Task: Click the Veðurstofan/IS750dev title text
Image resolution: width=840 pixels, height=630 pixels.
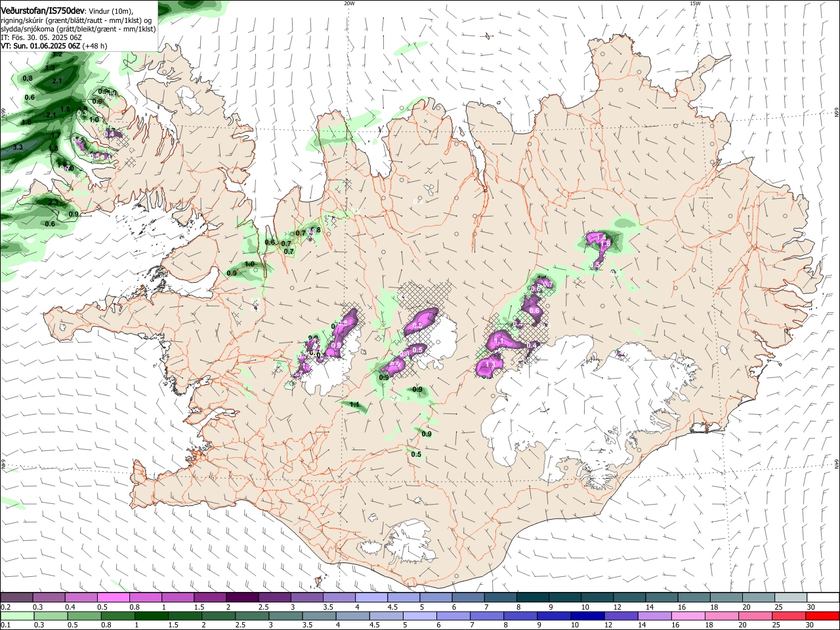Action: [42, 10]
